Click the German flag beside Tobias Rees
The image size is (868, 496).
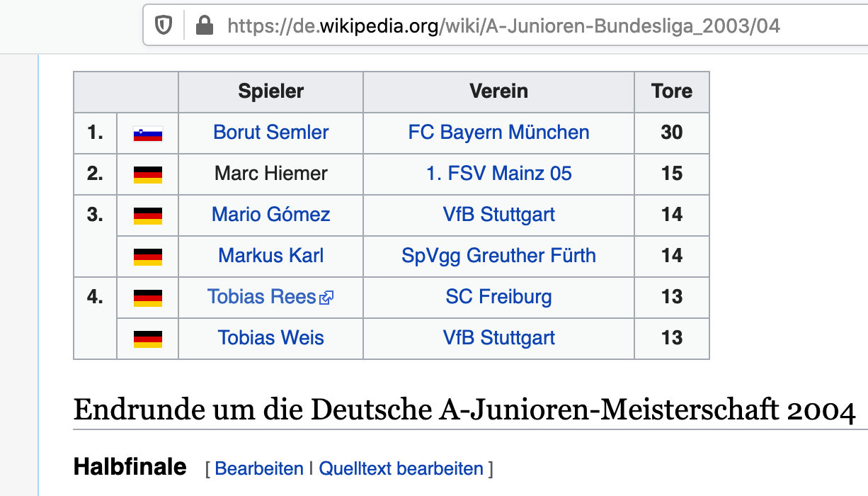click(x=148, y=298)
